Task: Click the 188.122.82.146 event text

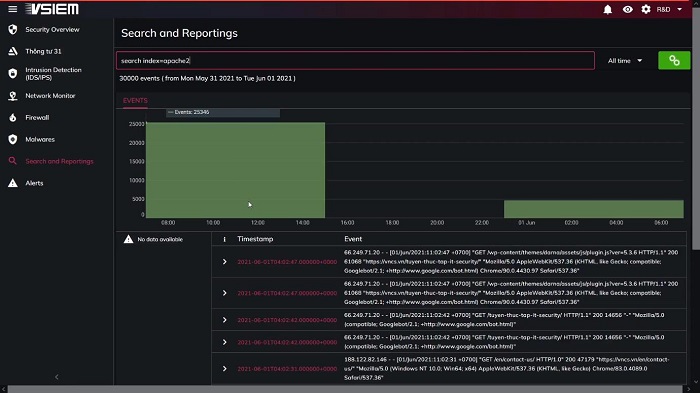Action: click(507, 368)
